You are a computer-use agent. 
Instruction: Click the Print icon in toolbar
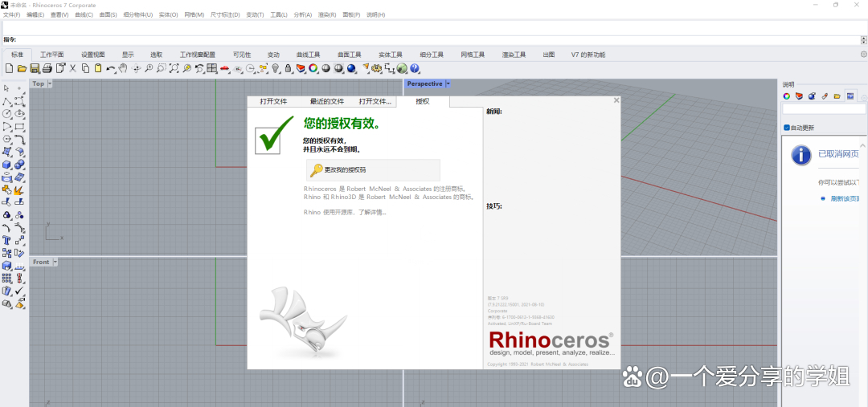47,68
